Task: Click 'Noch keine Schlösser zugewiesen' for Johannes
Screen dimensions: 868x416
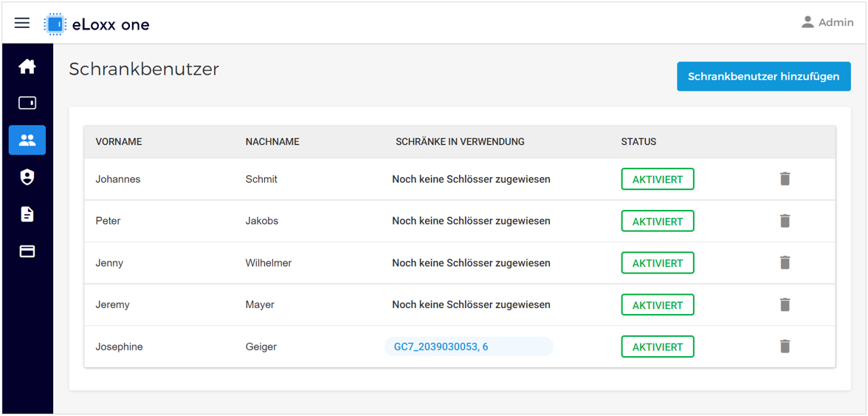Action: (x=471, y=180)
